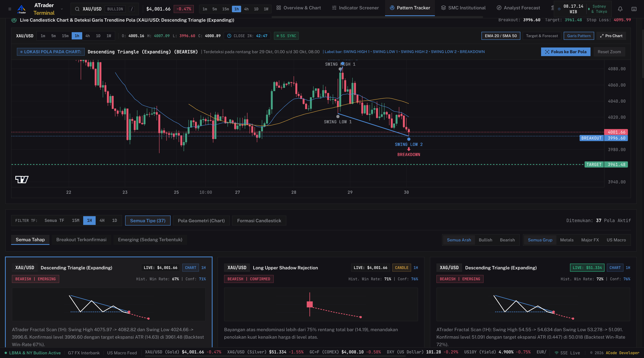Open the Indicator Screener tab
Viewport: 644px width, 358px height.
pos(355,8)
